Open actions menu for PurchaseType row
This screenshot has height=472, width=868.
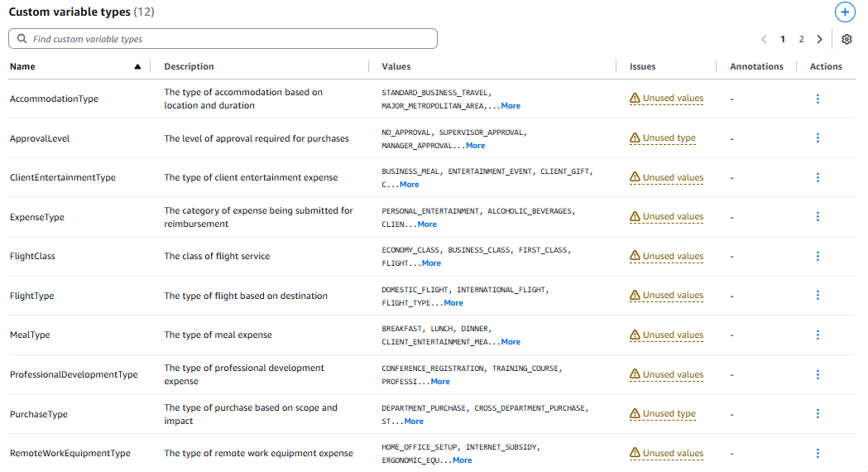pos(818,414)
